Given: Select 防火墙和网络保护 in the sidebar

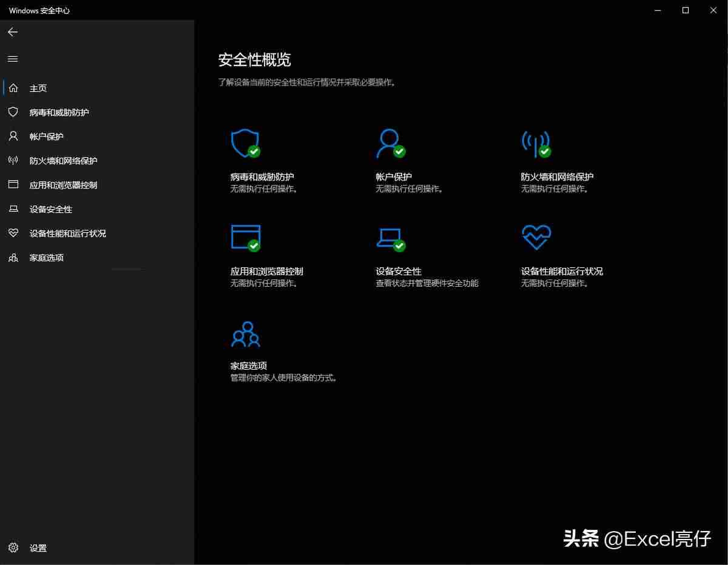Looking at the screenshot, I should click(64, 161).
